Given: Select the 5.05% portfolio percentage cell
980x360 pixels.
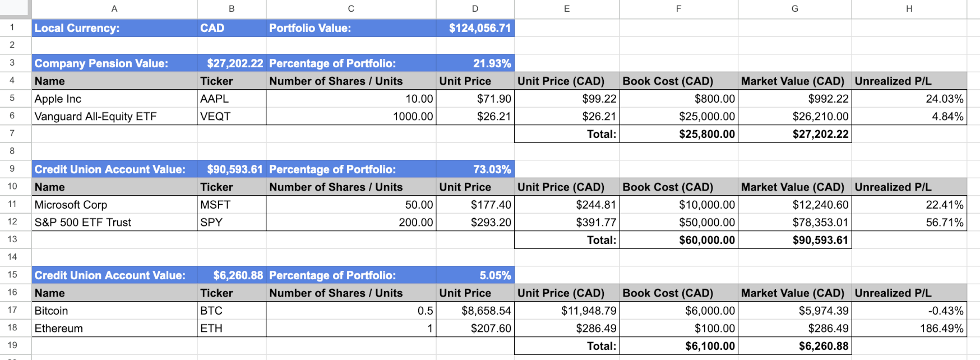Looking at the screenshot, I should point(475,275).
